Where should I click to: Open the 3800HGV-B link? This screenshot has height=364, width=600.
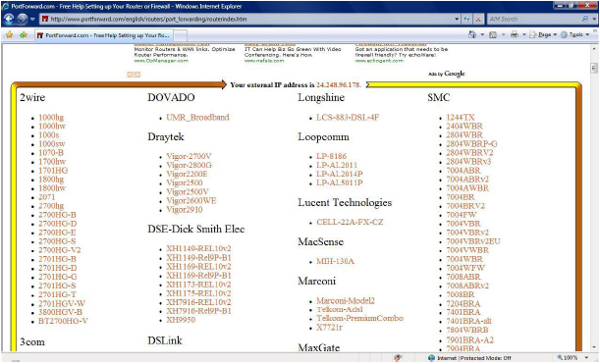pos(61,312)
